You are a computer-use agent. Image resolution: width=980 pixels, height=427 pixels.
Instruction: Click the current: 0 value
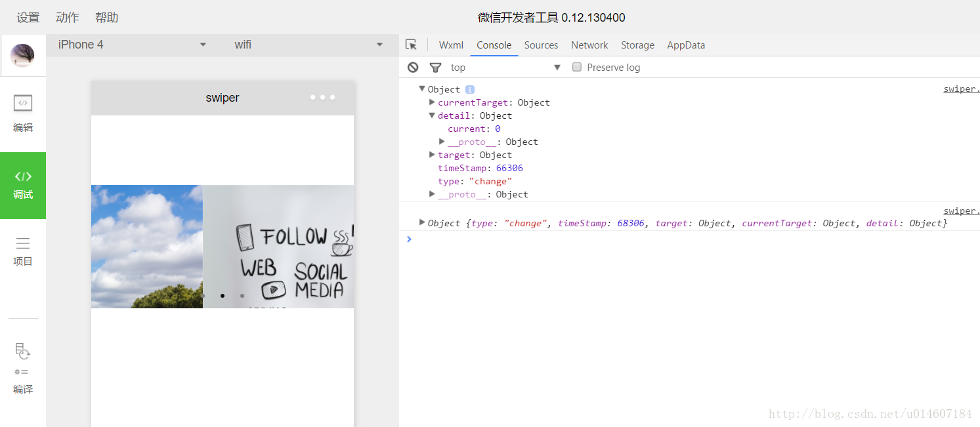coord(498,129)
